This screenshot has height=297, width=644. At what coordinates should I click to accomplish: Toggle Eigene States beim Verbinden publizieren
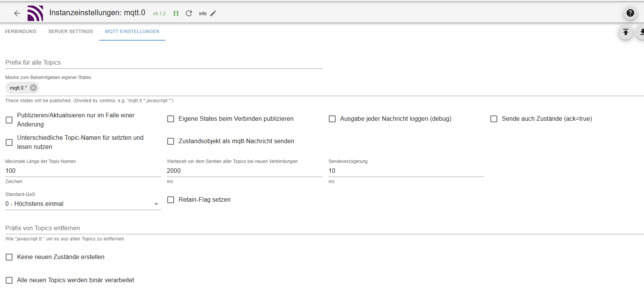pyautogui.click(x=171, y=119)
